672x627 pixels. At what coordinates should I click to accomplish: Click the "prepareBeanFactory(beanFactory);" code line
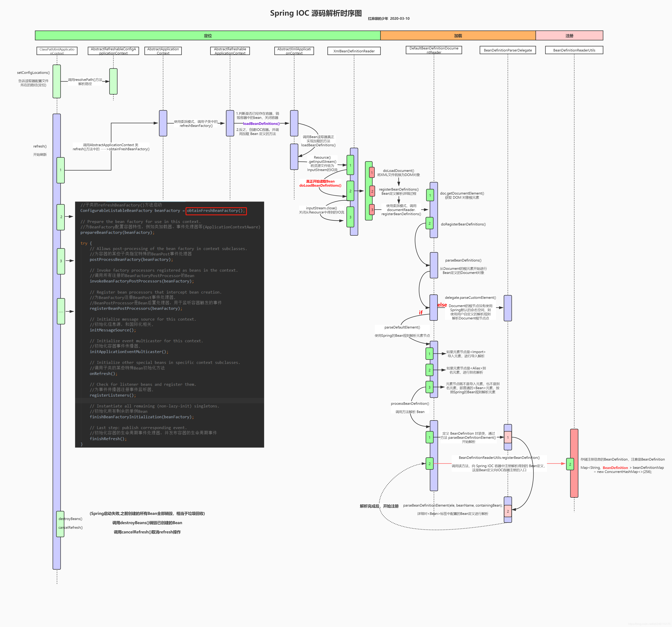(x=117, y=233)
